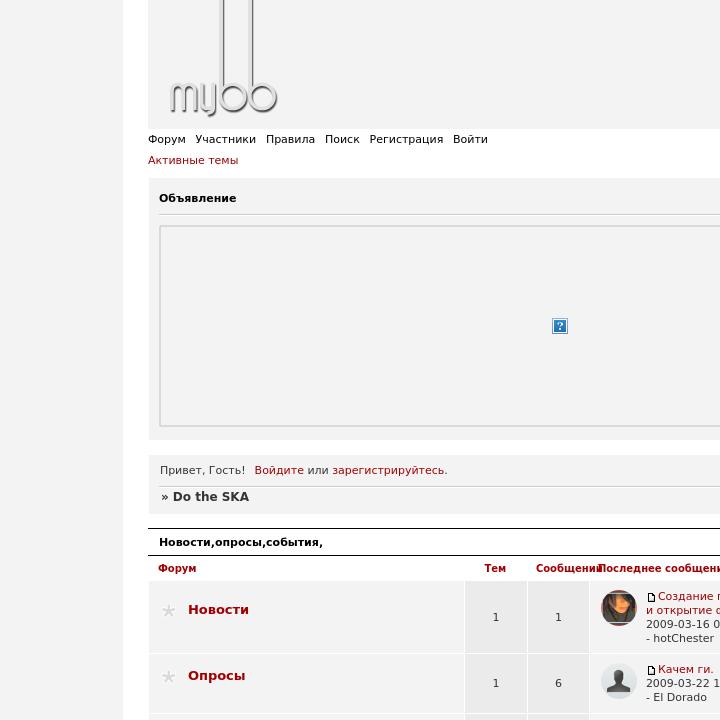
Task: Click the Сообщений column header
Action: (568, 568)
